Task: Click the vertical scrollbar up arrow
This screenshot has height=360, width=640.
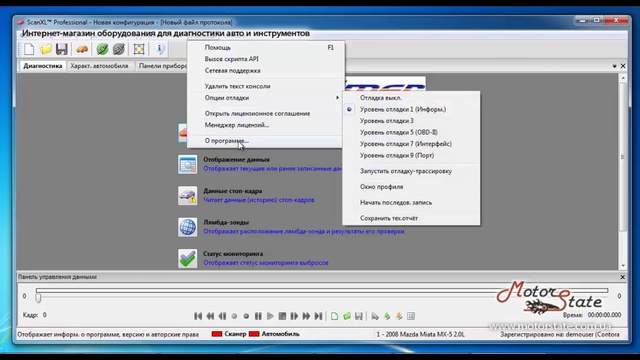Action: [x=623, y=78]
